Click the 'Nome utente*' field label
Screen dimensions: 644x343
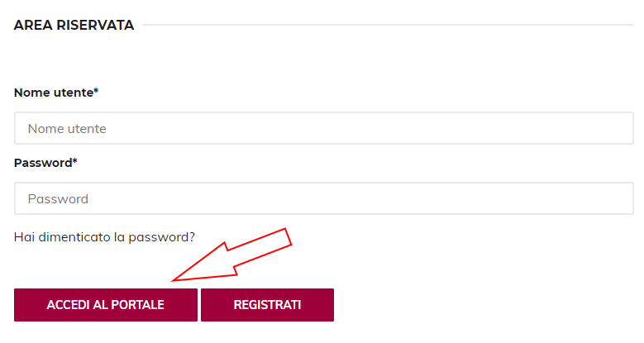55,93
